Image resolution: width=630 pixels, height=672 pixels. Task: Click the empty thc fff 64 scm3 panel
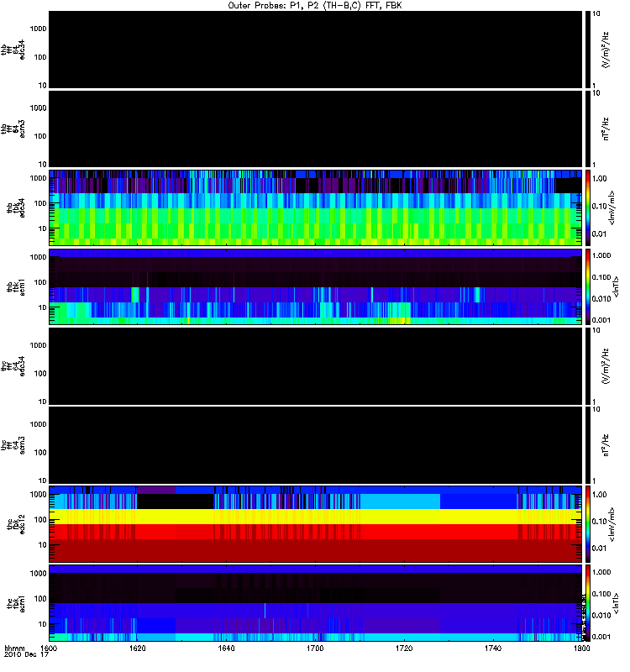tap(315, 445)
